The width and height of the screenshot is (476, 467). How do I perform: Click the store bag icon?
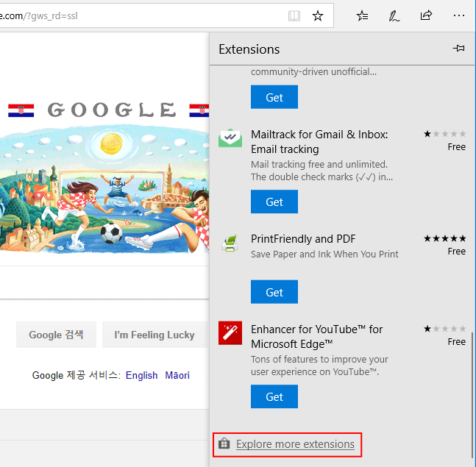tap(224, 443)
